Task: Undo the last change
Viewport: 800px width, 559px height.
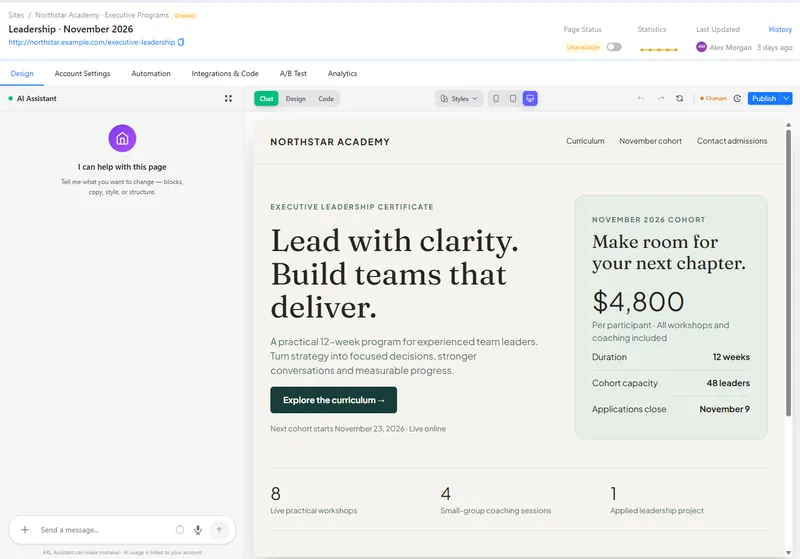Action: (641, 98)
